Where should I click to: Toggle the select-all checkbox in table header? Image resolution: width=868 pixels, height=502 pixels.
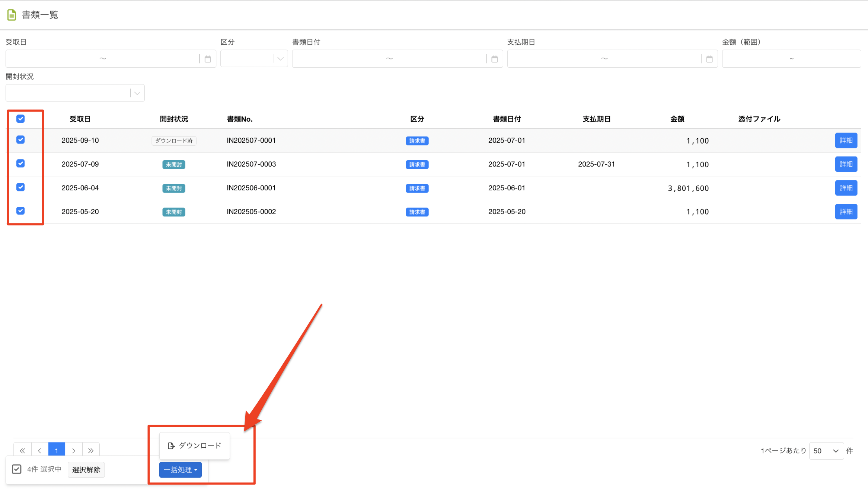click(20, 119)
